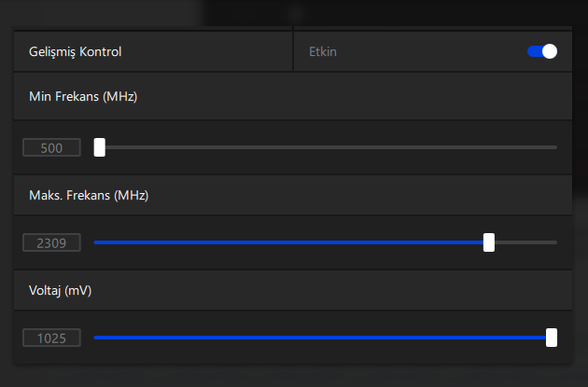The width and height of the screenshot is (588, 387).
Task: Click the Min Frekans track just right of its handle
Action: coord(117,147)
